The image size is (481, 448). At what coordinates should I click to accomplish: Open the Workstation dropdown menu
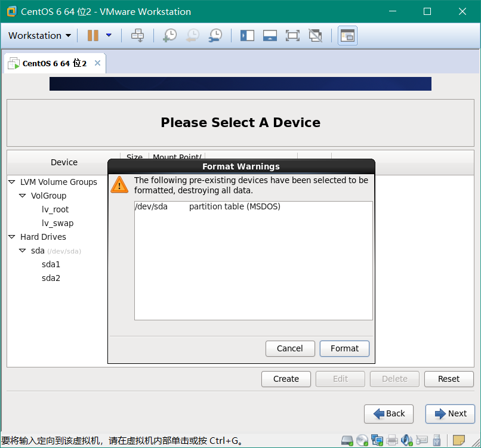[39, 36]
